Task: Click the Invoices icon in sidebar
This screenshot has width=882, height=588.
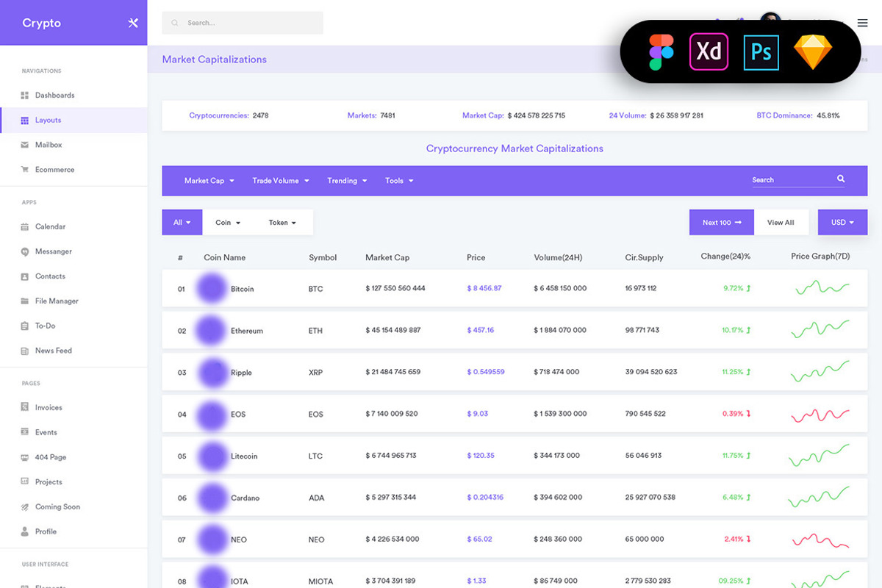Action: pos(24,407)
